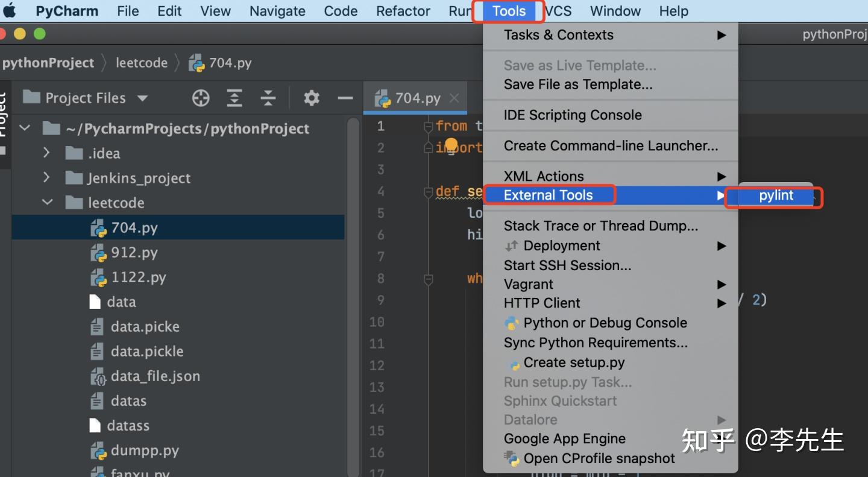Open the VCS menu
Viewport: 868px width, 477px height.
pyautogui.click(x=558, y=11)
